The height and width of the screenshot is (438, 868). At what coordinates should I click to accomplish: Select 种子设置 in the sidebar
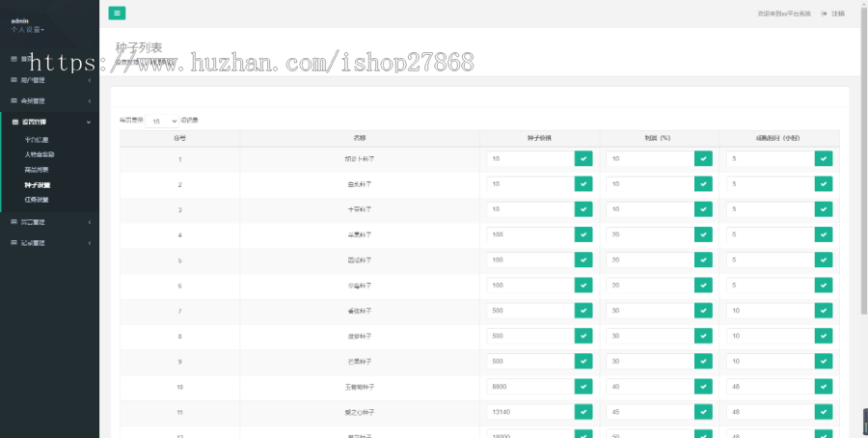click(x=38, y=185)
